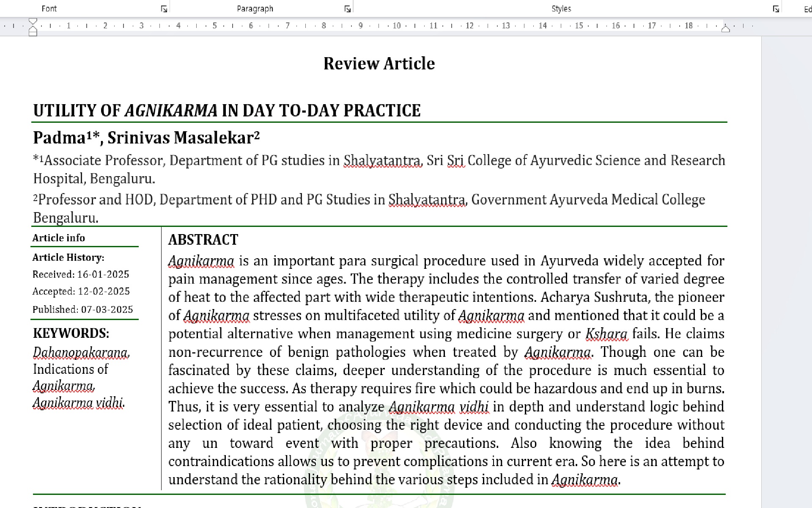Click the keyword 'Agnikarma vidhi'
The height and width of the screenshot is (508, 812).
pyautogui.click(x=78, y=403)
